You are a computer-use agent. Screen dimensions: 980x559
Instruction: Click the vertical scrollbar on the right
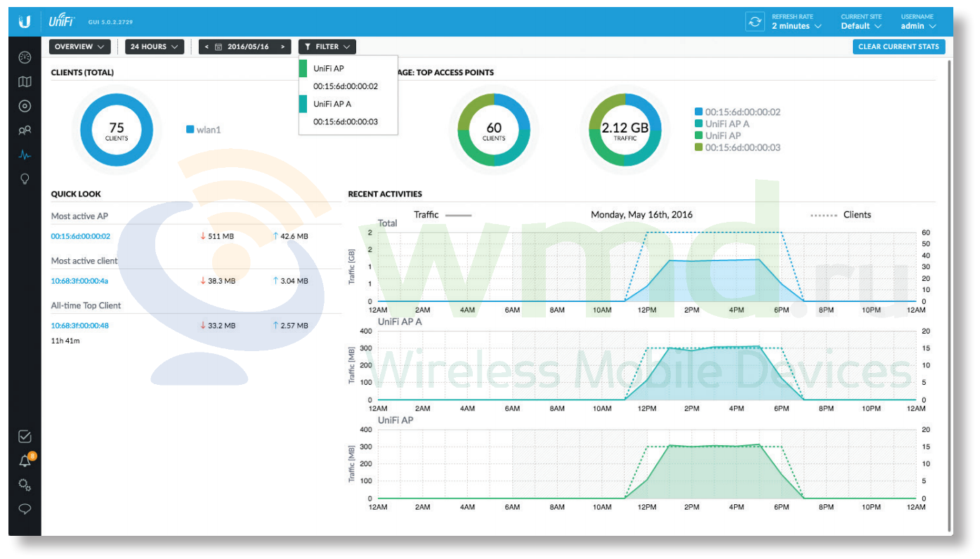click(948, 295)
